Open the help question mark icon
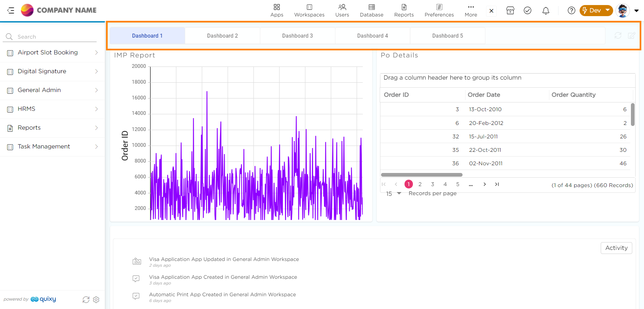Screen dimensions: 644x309 (x=571, y=11)
